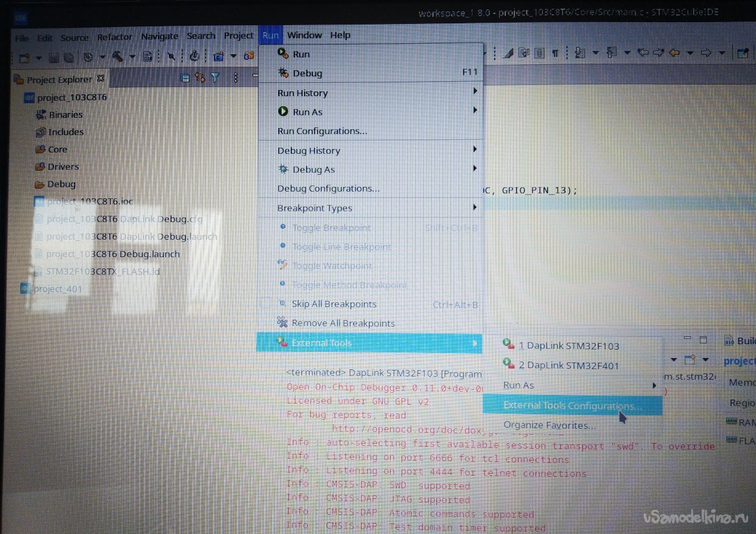Image resolution: width=756 pixels, height=534 pixels.
Task: Open the dropdown arrow next to Build hammer
Action: coord(132,58)
